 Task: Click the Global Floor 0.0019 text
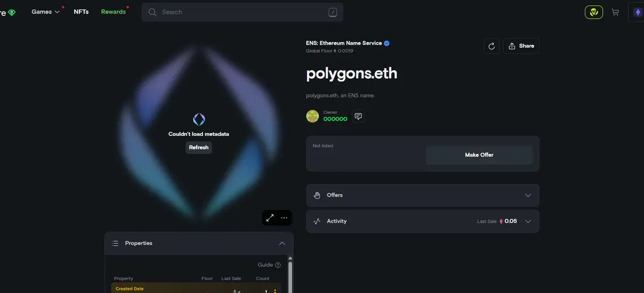[329, 51]
